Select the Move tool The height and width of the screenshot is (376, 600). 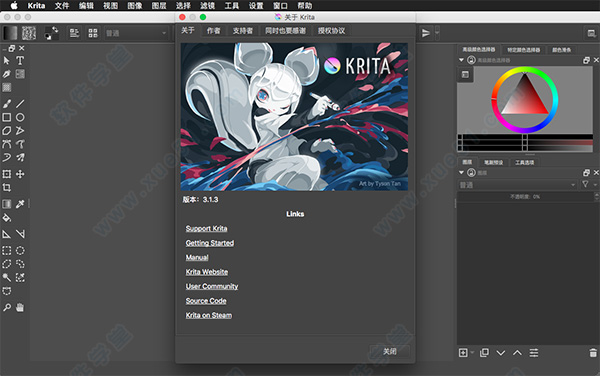[x=20, y=174]
